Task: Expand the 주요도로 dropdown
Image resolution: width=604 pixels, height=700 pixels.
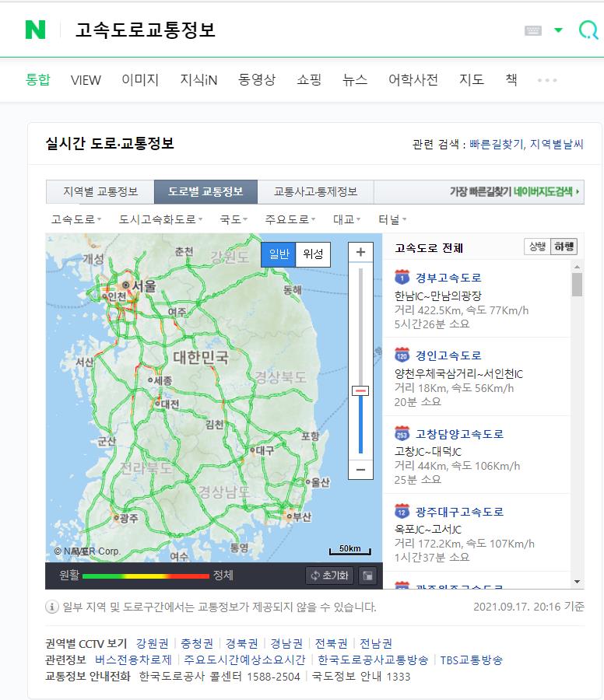Action: [290, 219]
